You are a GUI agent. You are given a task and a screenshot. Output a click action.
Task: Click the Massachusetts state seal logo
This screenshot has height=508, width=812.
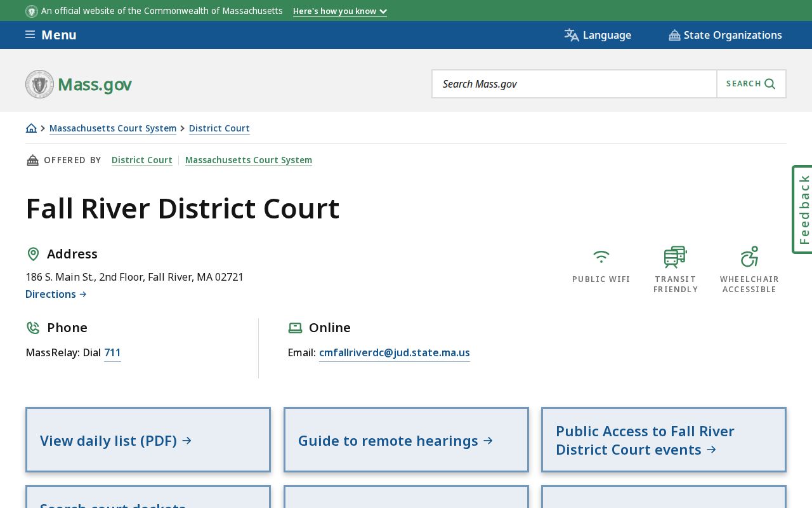point(39,84)
